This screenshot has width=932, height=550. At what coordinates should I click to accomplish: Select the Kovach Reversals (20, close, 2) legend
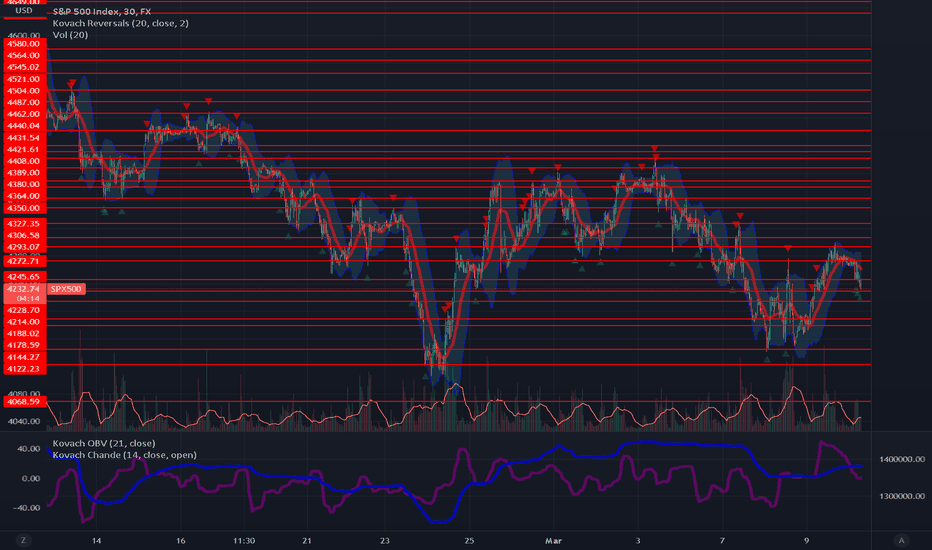click(x=121, y=23)
